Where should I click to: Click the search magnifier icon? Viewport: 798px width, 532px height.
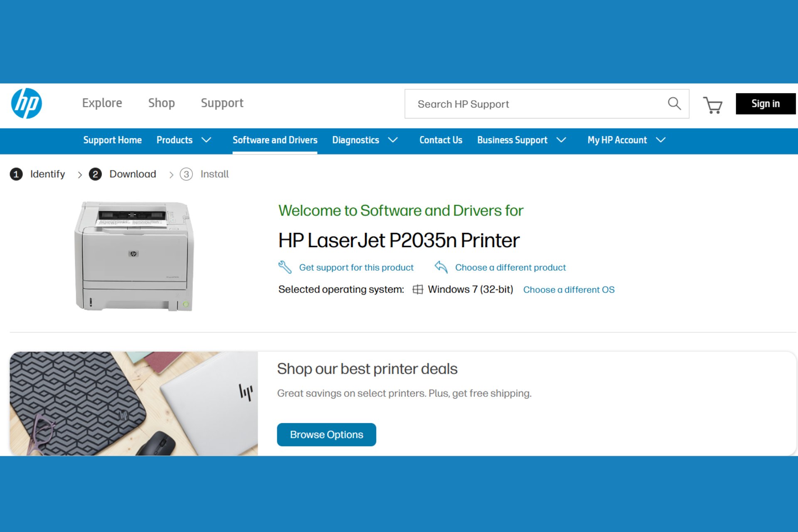[674, 103]
